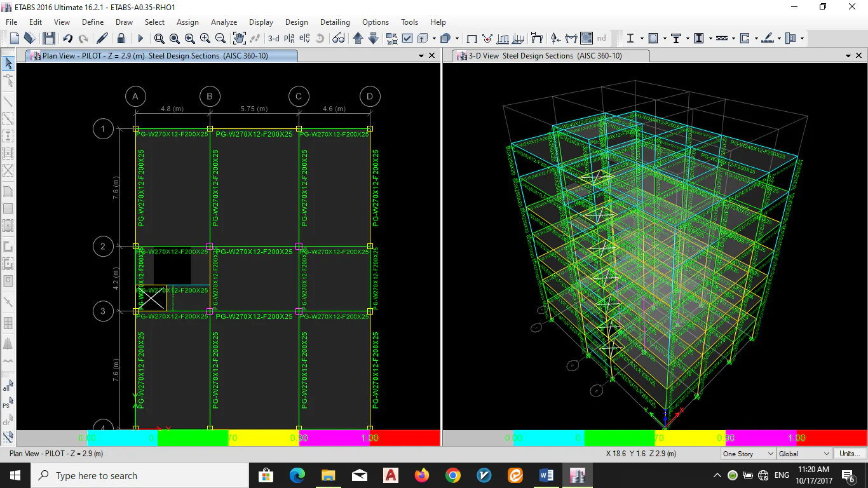Screen dimensions: 868x488
Task: Expand the Global coordinate system dropdown
Action: [804, 454]
